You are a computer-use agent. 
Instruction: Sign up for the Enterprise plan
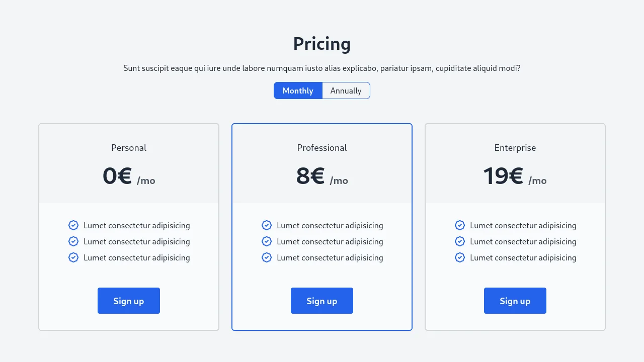point(515,301)
